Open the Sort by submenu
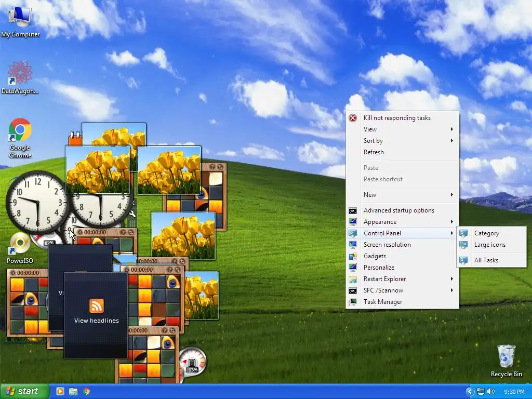 [403, 140]
